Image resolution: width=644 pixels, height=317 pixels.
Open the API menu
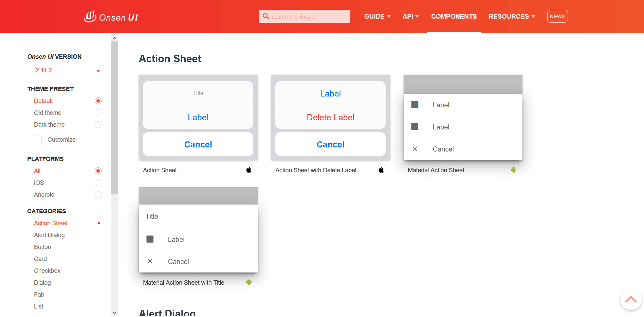coord(410,16)
